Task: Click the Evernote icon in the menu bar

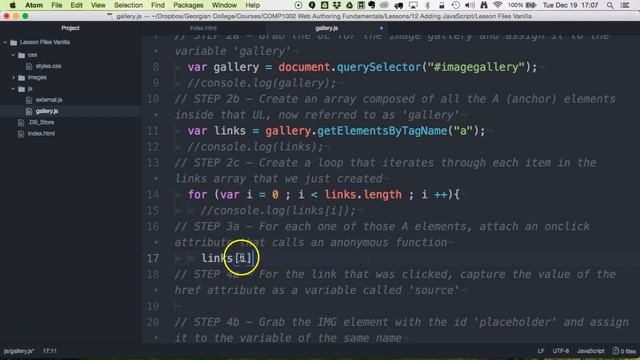Action: (x=372, y=5)
